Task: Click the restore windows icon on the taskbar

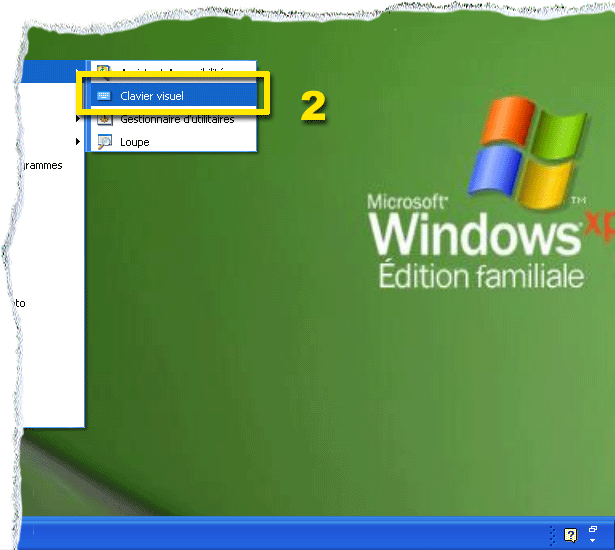Action: (x=593, y=530)
